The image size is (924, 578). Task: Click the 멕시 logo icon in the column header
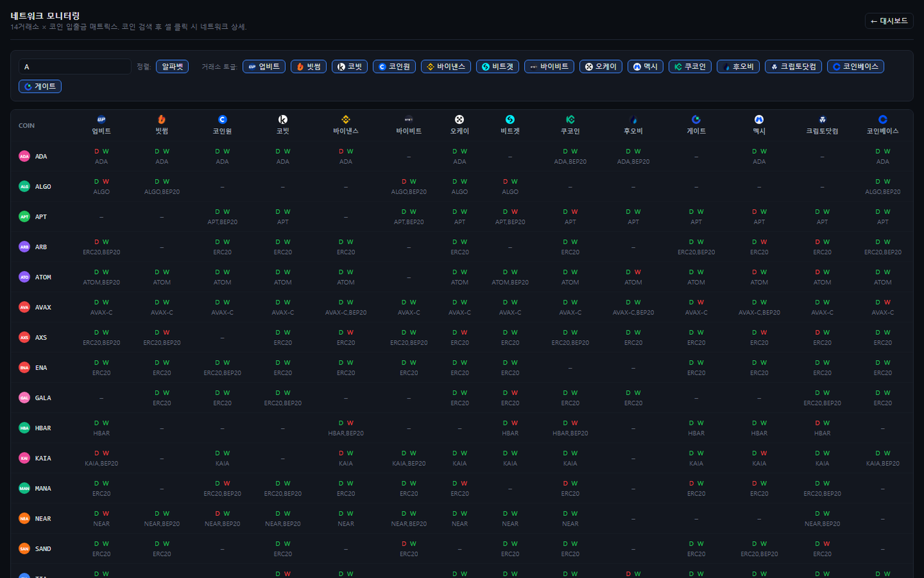click(x=759, y=120)
